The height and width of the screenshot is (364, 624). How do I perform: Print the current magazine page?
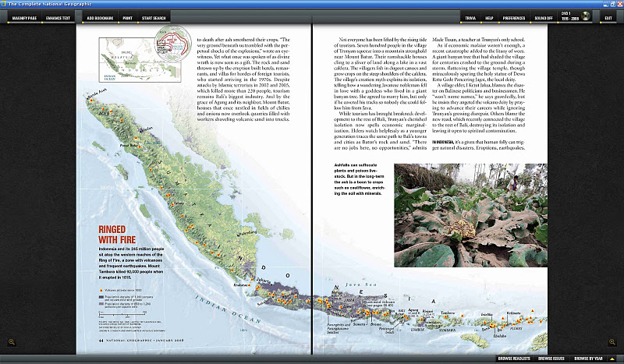(127, 17)
